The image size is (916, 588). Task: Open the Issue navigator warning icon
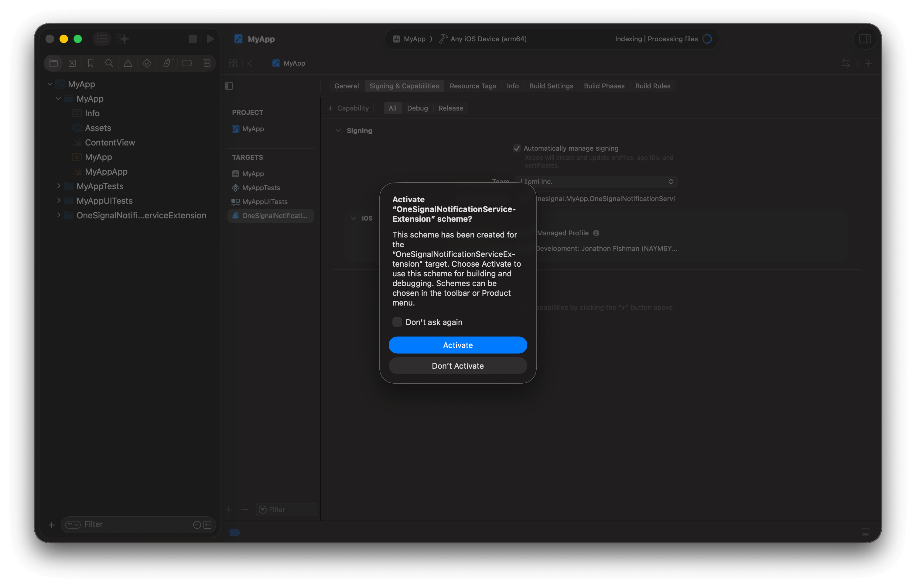tap(128, 63)
